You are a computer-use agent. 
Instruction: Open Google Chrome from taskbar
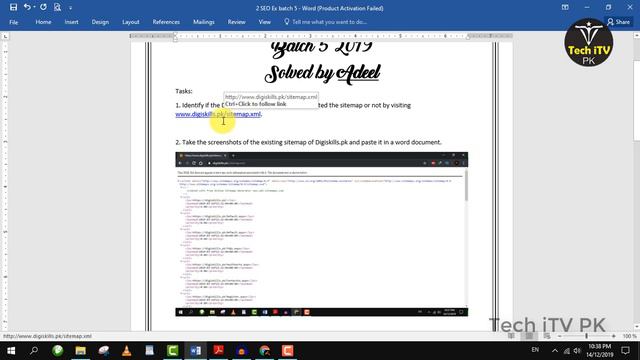point(264,351)
